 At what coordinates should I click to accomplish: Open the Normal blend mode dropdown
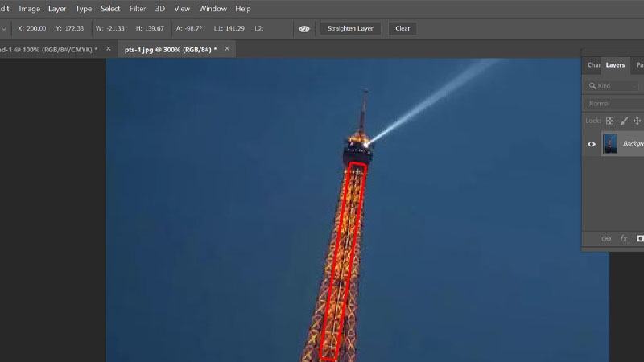coord(614,104)
